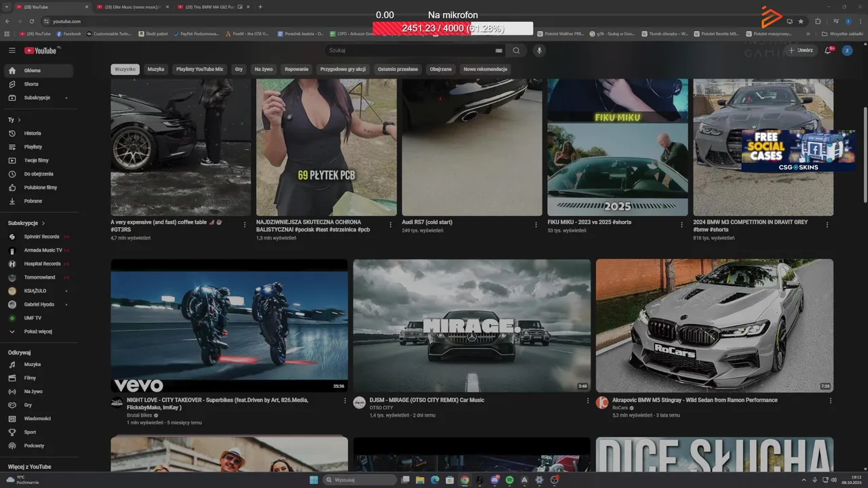
Task: Open OTSO CITY channel link
Action: point(381,408)
